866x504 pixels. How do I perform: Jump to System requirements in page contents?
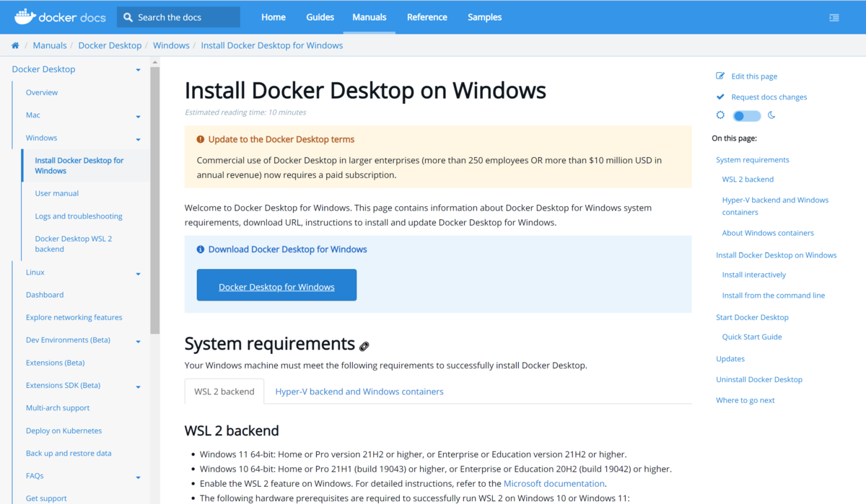[x=753, y=160]
